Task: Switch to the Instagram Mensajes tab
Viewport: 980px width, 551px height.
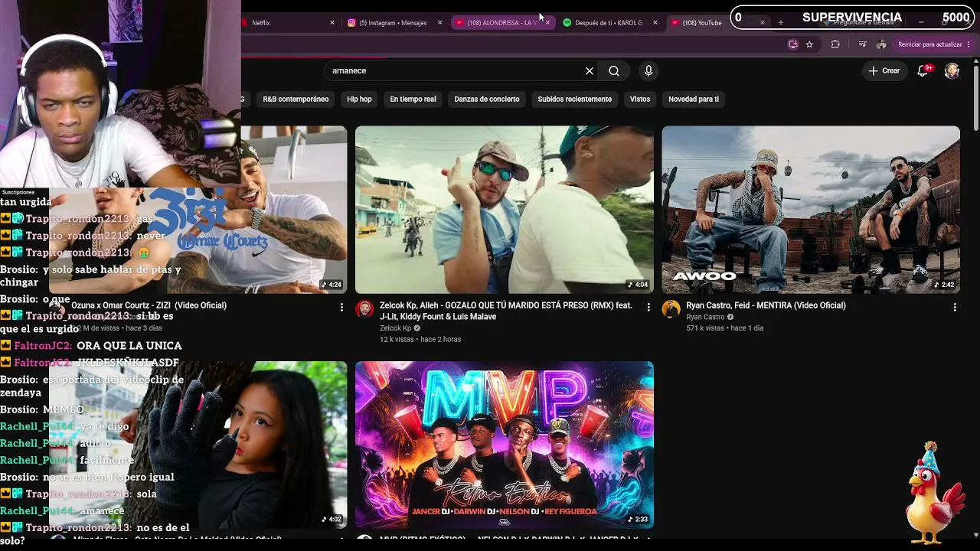Action: coord(395,23)
